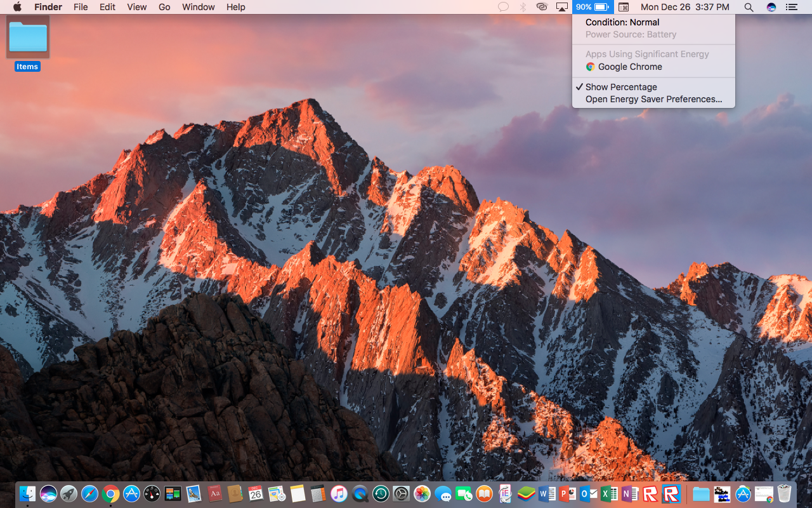Image resolution: width=812 pixels, height=508 pixels.
Task: Click Google Chrome in energy list
Action: 629,67
